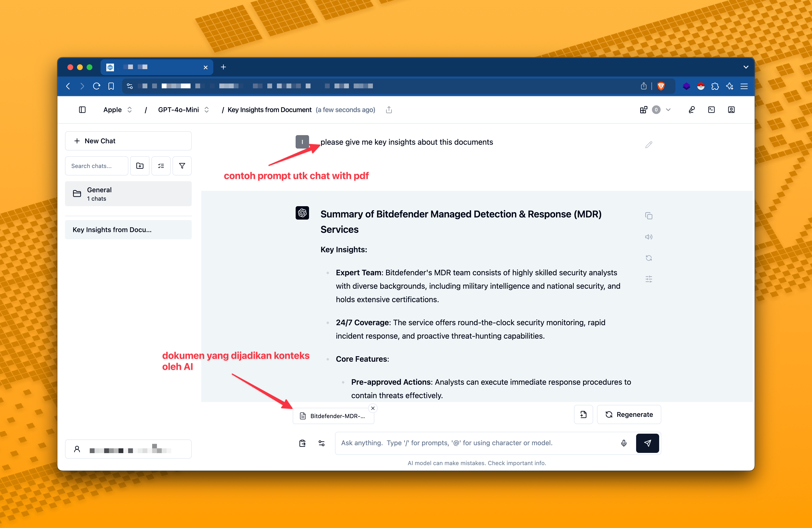The height and width of the screenshot is (528, 812).
Task: Share the Key Insights from Document chat
Action: (388, 109)
